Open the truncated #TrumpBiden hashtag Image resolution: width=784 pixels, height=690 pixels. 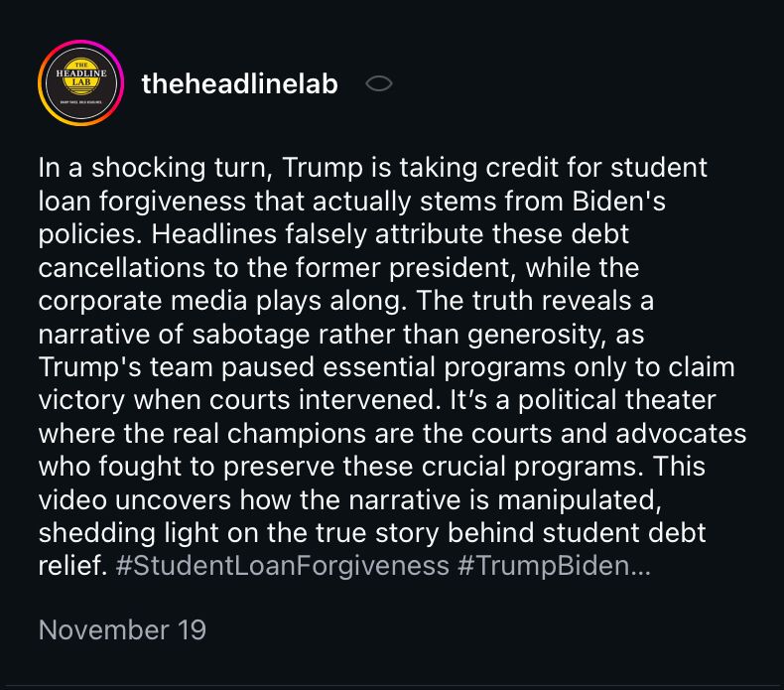[x=543, y=566]
